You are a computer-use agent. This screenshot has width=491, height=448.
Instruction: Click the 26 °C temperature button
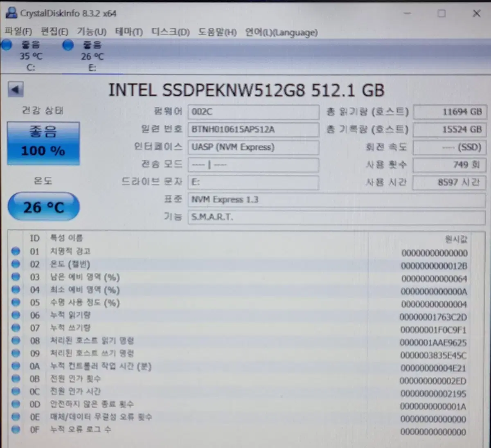pos(43,207)
